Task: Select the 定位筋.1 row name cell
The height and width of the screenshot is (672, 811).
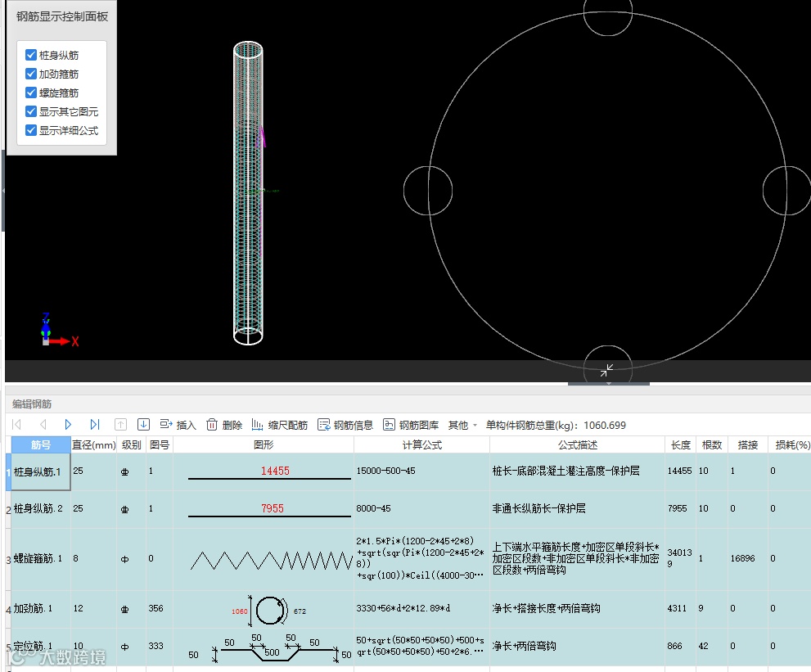Action: pyautogui.click(x=41, y=646)
